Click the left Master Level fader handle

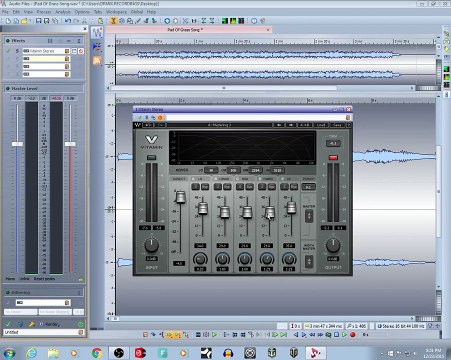[x=17, y=144]
